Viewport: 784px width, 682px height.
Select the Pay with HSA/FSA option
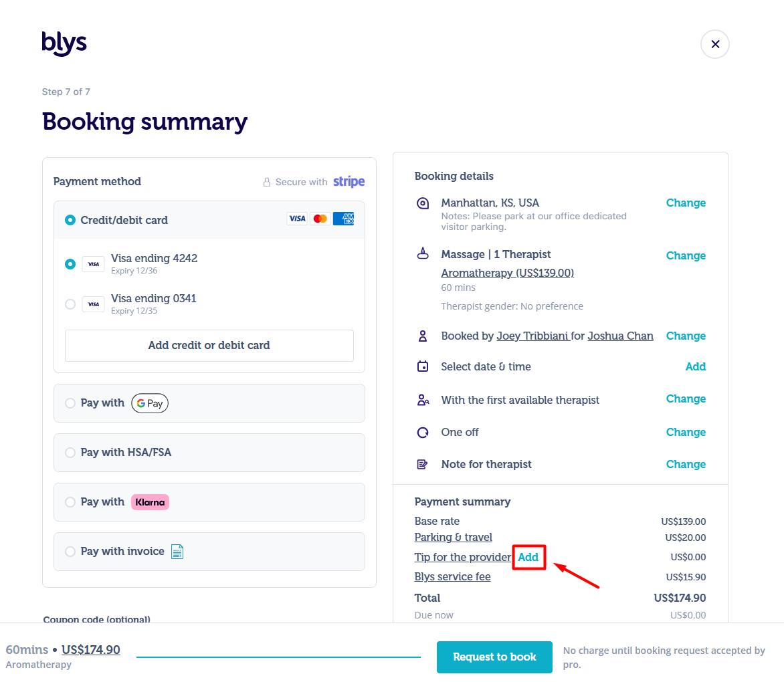click(x=209, y=453)
